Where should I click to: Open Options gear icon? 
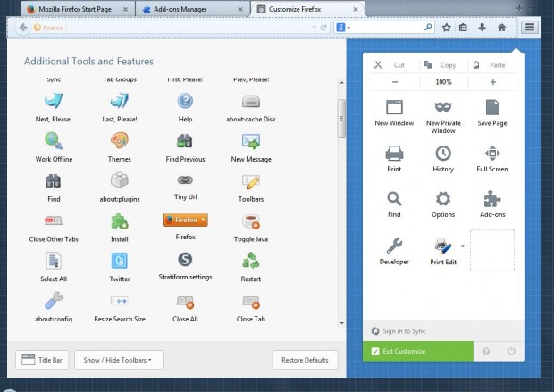443,199
